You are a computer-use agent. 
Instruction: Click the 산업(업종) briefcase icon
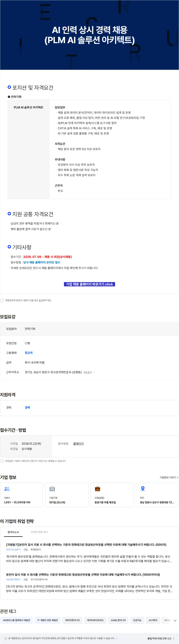(x=97, y=488)
